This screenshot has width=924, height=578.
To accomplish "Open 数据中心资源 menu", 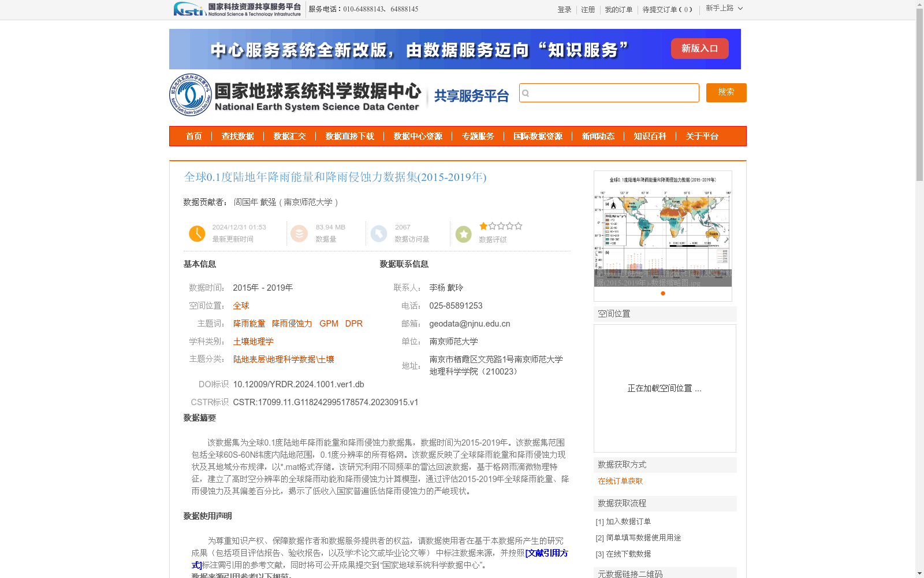I will tap(418, 136).
